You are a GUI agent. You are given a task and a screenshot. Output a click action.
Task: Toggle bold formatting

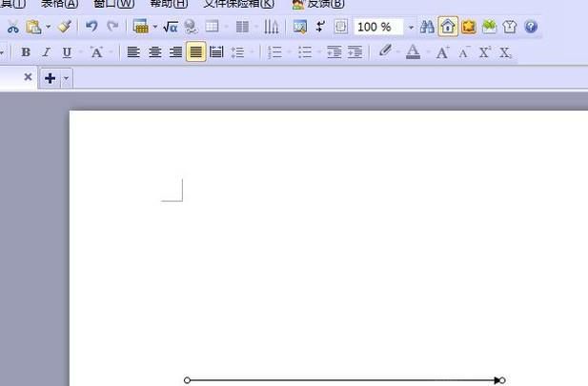pyautogui.click(x=26, y=52)
